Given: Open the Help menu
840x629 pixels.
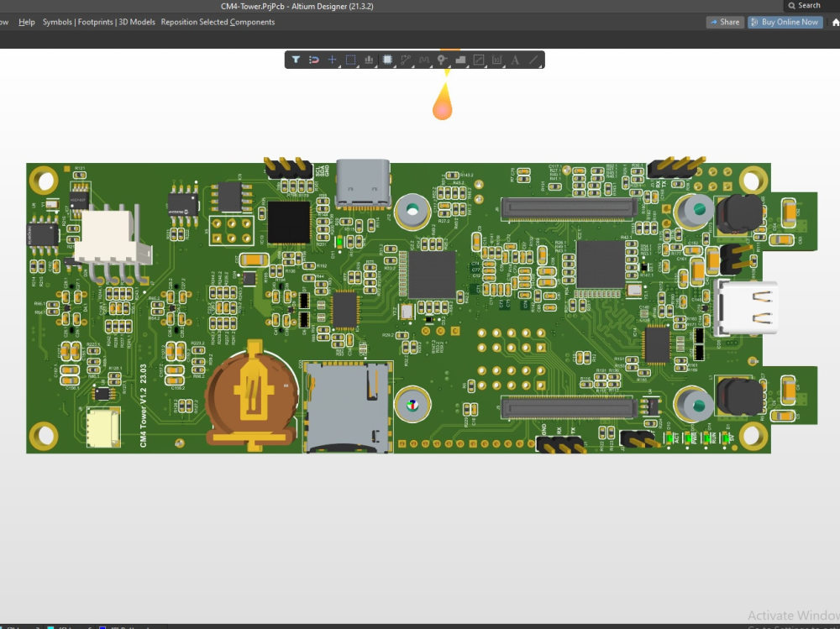Looking at the screenshot, I should (x=27, y=22).
